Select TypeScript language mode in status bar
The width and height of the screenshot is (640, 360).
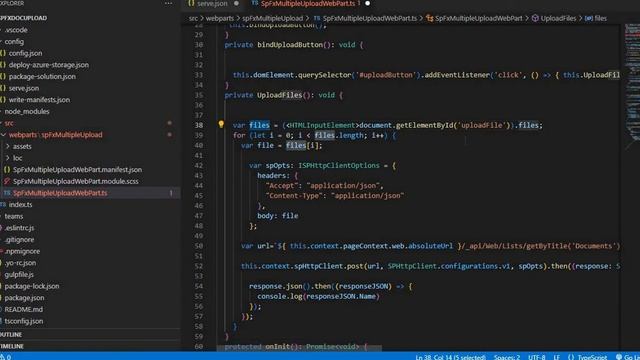(x=592, y=357)
